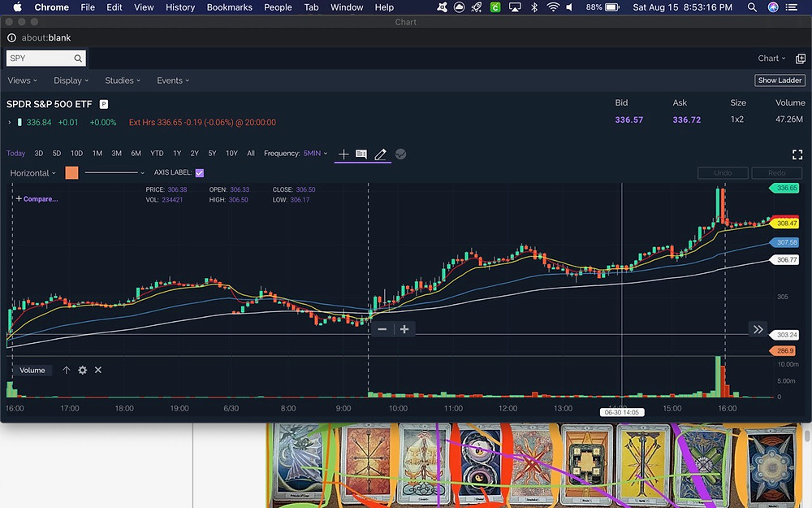Viewport: 812px width, 508px height.
Task: Switch the range to 3M
Action: pos(116,154)
